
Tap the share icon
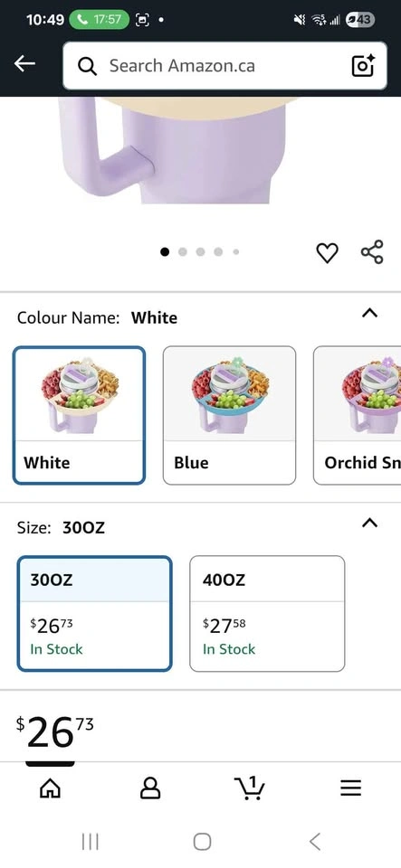point(372,252)
